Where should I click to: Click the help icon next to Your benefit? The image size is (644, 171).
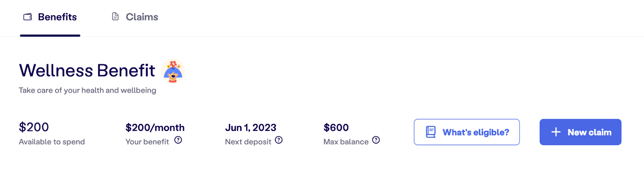[178, 140]
